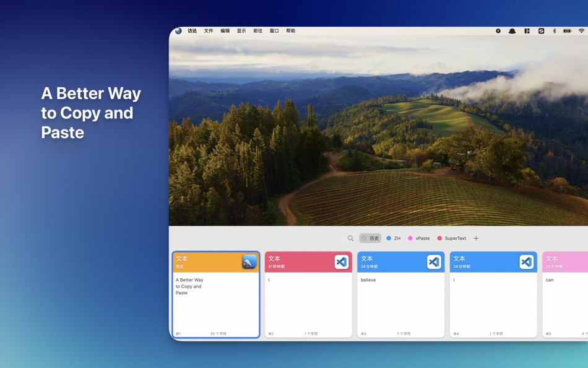
Task: Select the SuperText pinboard tab
Action: [x=451, y=238]
